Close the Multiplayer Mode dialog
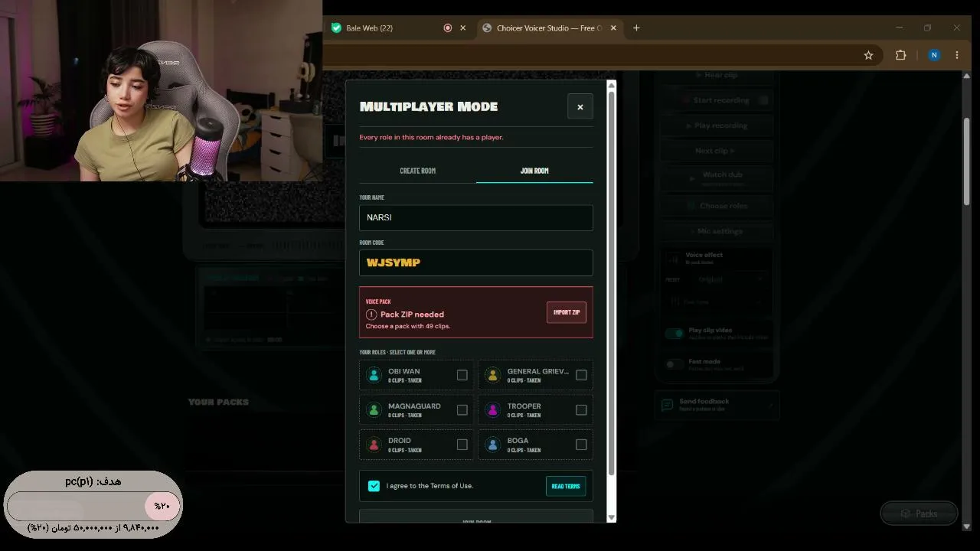This screenshot has height=551, width=980. (x=580, y=107)
